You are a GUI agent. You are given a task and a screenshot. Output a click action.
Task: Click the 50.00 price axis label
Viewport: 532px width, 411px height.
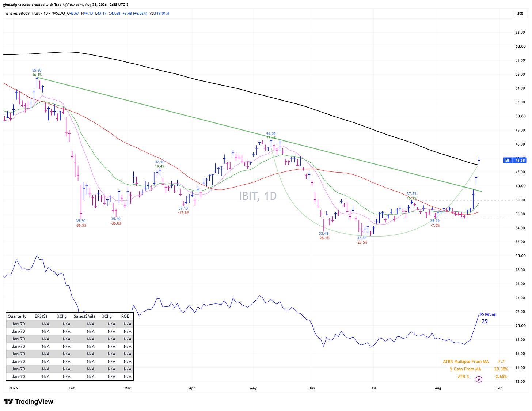(520, 116)
